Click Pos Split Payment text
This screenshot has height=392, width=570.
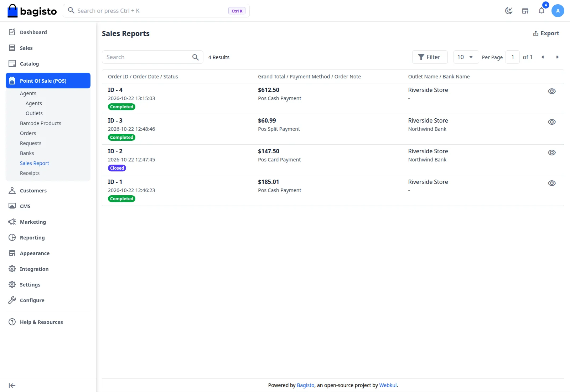(x=279, y=129)
